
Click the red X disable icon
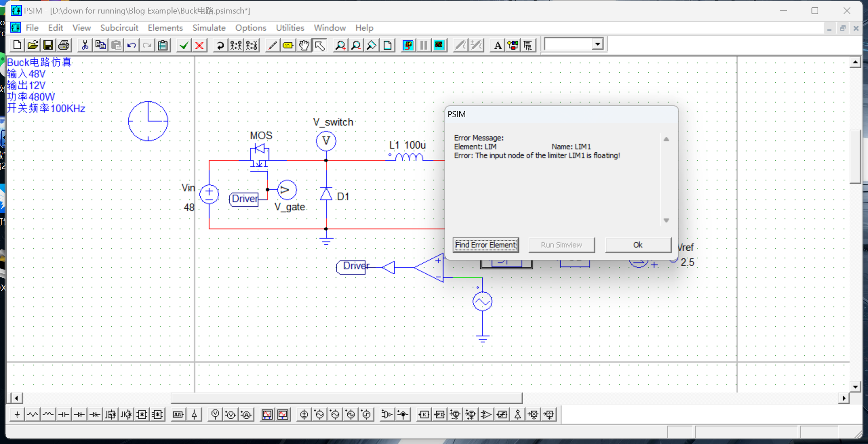(x=199, y=45)
